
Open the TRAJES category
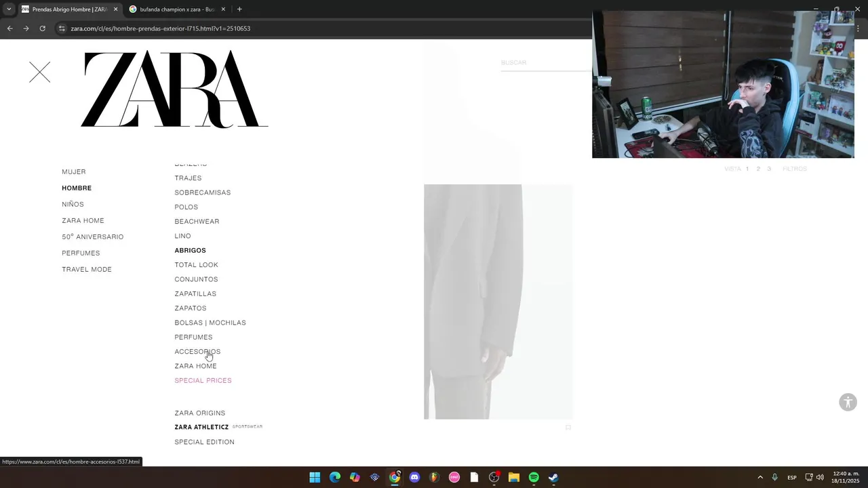point(188,178)
